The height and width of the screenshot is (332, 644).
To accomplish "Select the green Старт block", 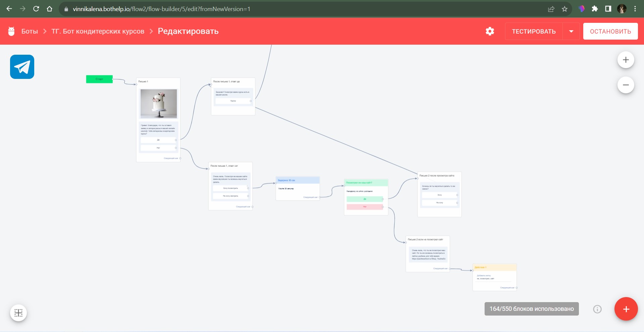I will 99,79.
